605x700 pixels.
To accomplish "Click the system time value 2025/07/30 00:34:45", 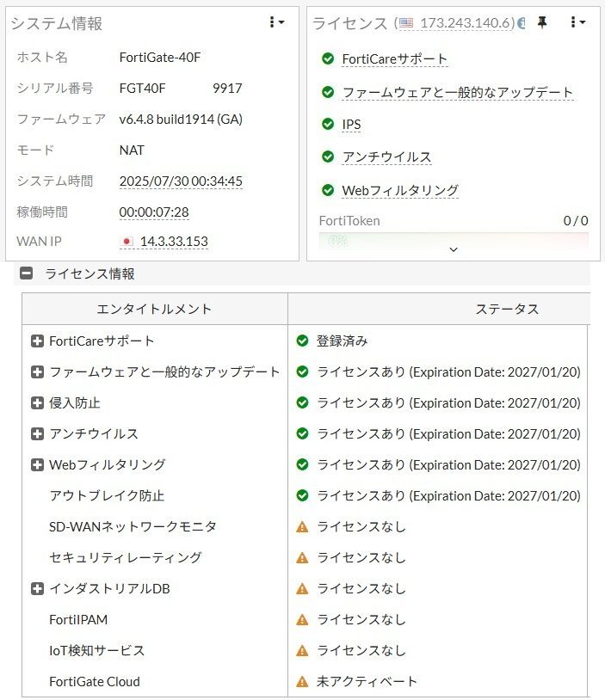I will (181, 181).
